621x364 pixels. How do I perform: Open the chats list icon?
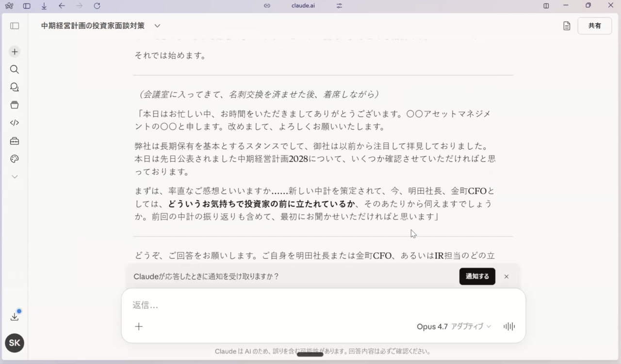click(x=15, y=87)
